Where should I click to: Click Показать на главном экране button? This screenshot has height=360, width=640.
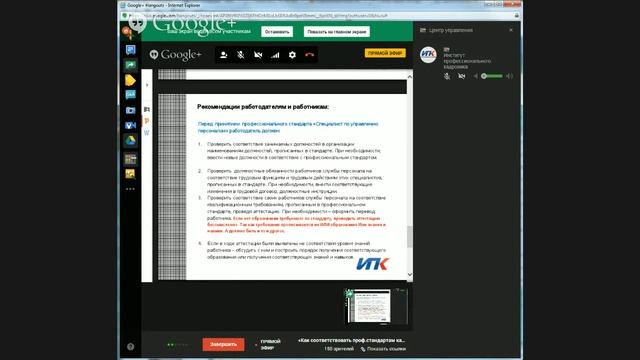click(337, 32)
